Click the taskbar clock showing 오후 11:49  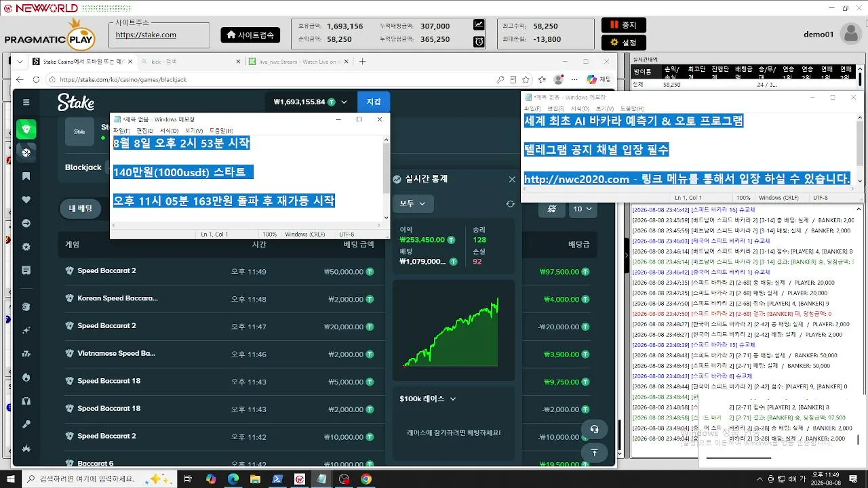coord(827,479)
